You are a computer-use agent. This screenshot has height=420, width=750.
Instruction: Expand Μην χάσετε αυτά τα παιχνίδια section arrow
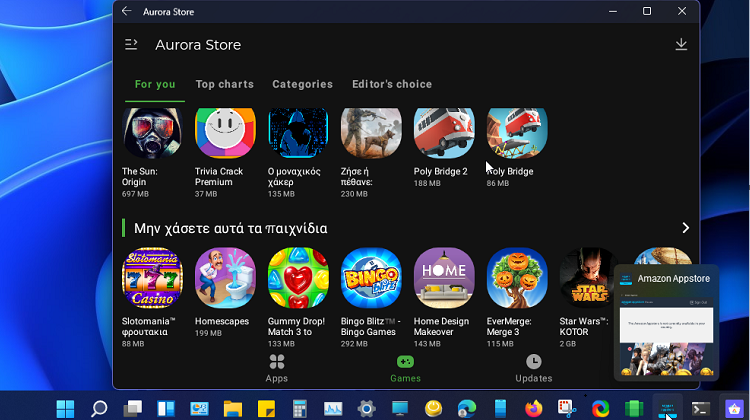pyautogui.click(x=685, y=228)
